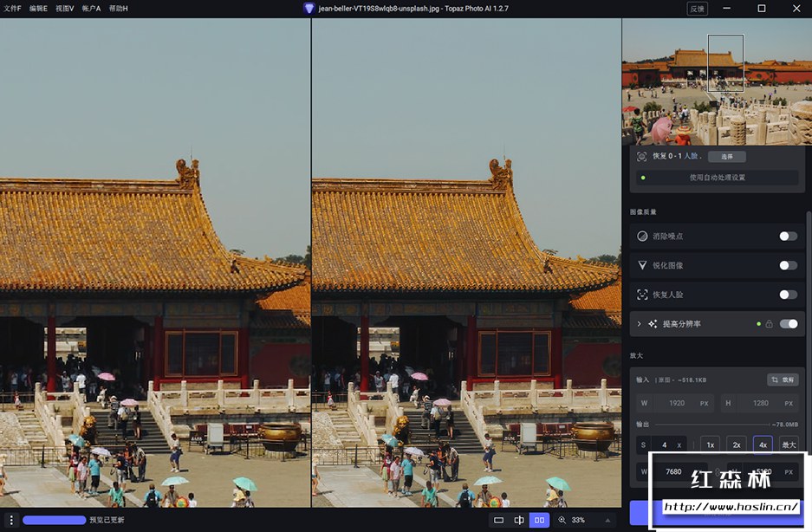Viewport: 812px width, 532px height.
Task: Switch to single view layout icon
Action: [498, 520]
